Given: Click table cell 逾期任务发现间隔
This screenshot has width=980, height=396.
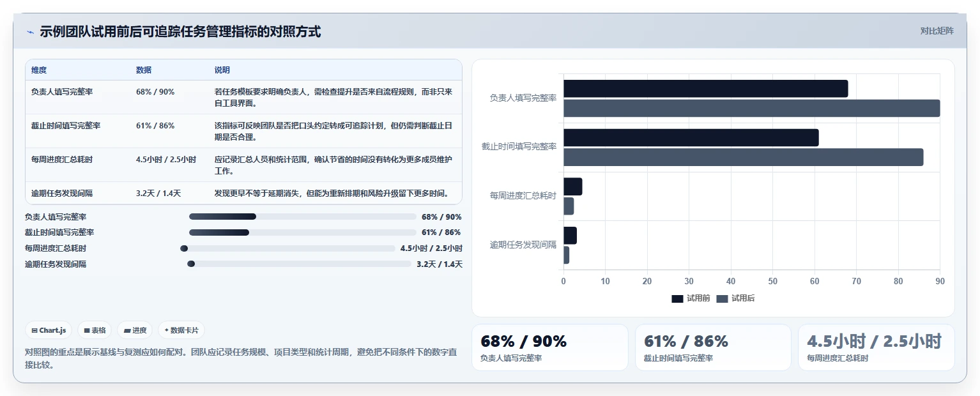Looking at the screenshot, I should 62,194.
